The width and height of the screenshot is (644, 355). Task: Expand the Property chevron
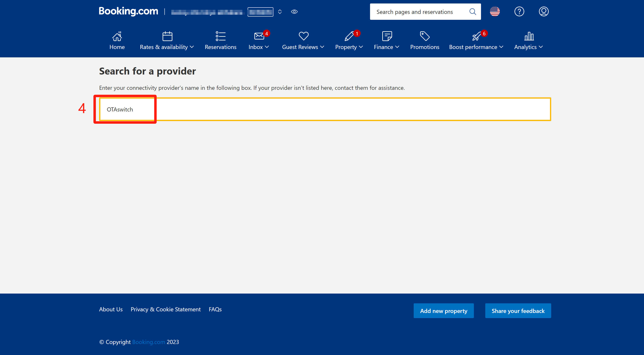tap(361, 47)
